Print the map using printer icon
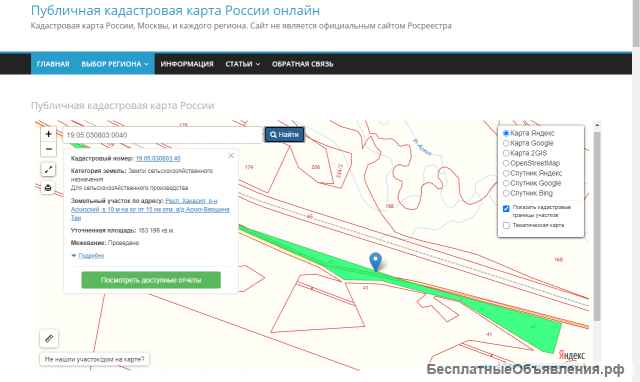 tap(48, 188)
